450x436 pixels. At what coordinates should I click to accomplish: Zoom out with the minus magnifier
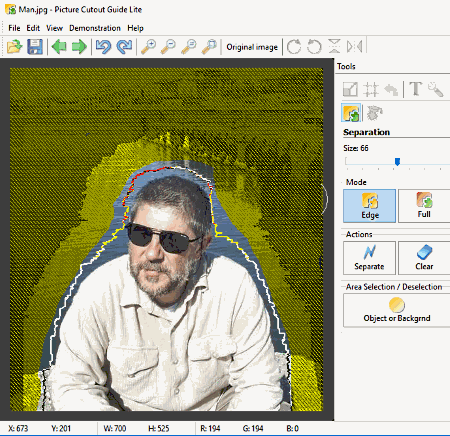pos(168,46)
